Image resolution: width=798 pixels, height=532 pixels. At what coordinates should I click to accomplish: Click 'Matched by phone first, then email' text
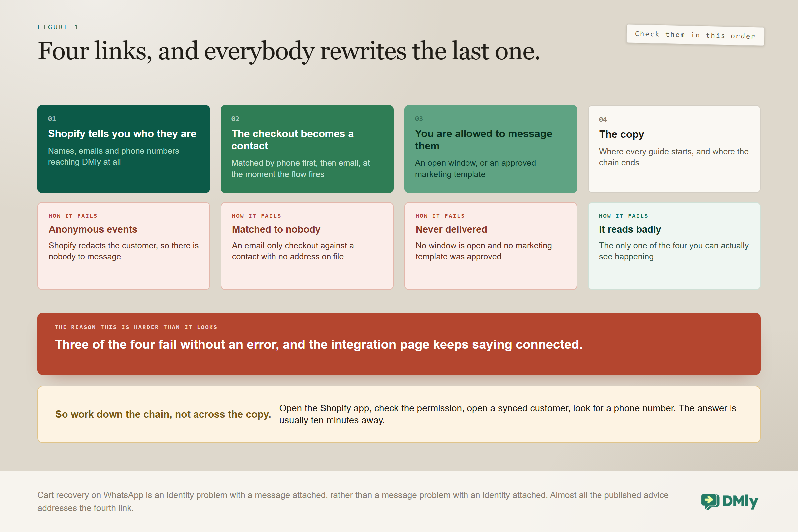coord(301,168)
